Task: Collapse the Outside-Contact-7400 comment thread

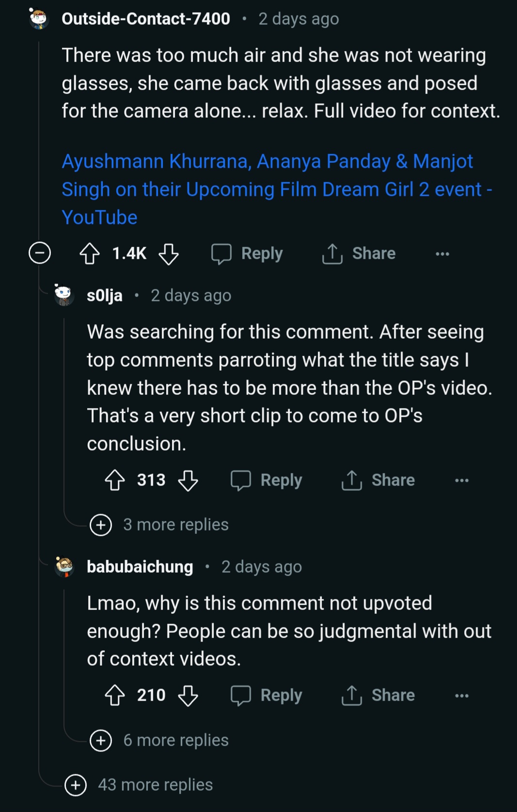Action: pyautogui.click(x=40, y=253)
